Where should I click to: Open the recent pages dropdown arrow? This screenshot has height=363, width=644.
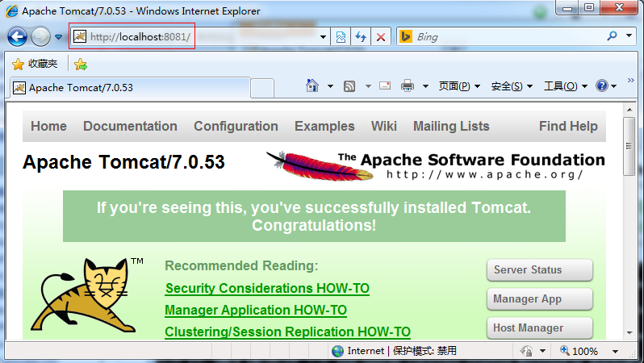pyautogui.click(x=58, y=37)
